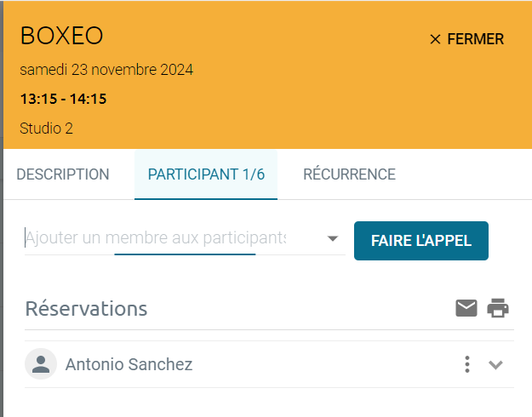
Task: Switch to the DESCRIPTION tab
Action: (63, 174)
